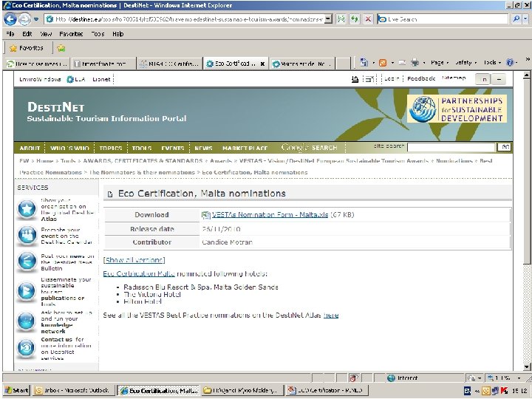Open the Eco Certification Malta link

[139, 273]
